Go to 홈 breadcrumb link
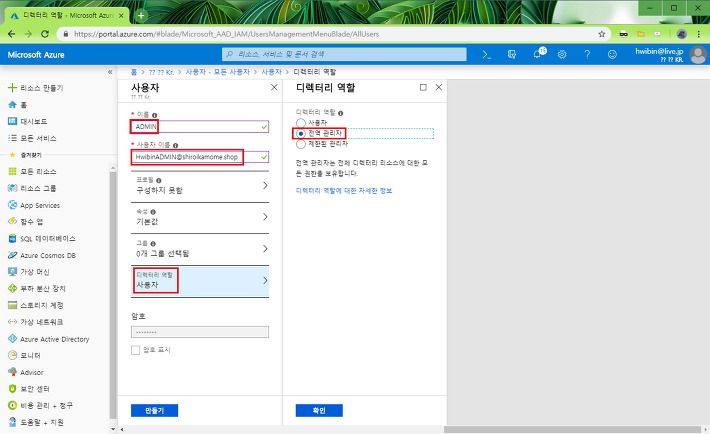The width and height of the screenshot is (710, 434). 134,72
